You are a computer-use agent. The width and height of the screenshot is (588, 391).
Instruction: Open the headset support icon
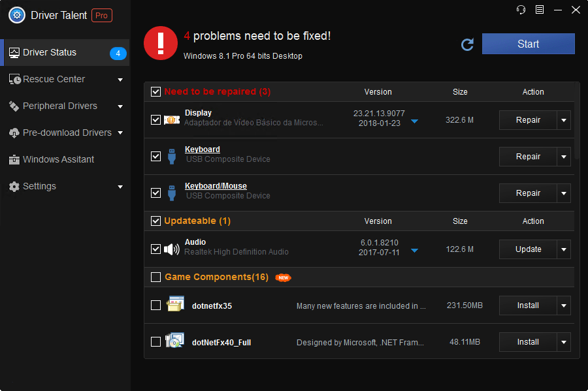[521, 10]
